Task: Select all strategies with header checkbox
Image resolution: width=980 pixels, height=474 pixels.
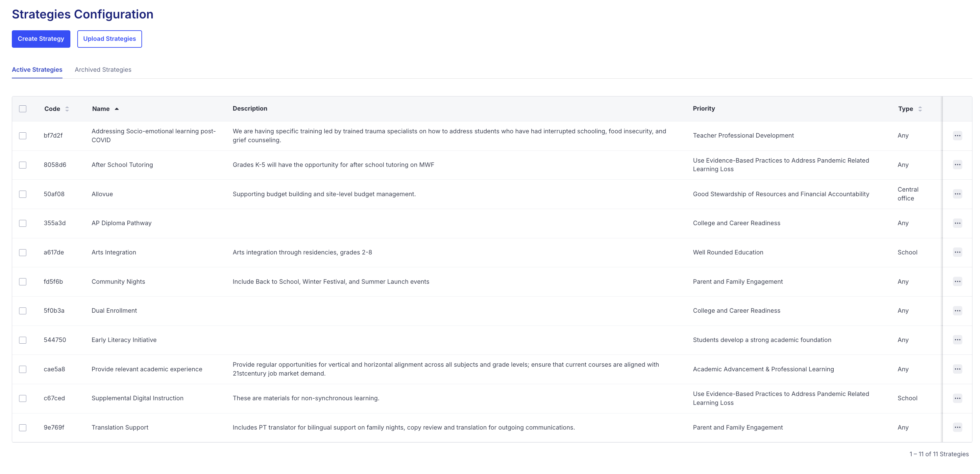Action: click(23, 109)
